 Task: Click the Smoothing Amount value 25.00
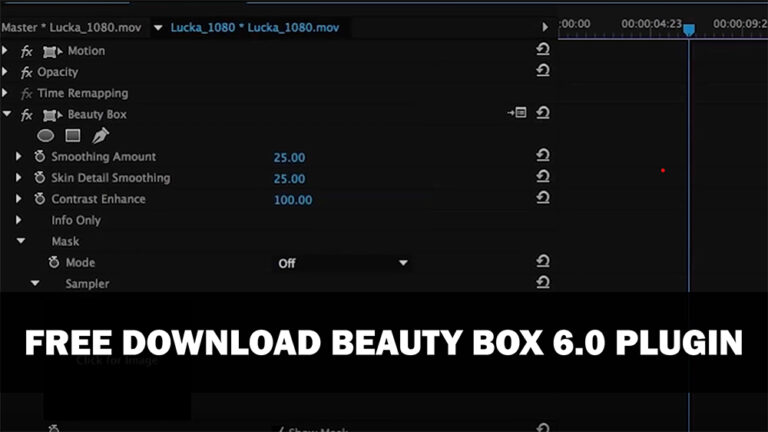click(289, 158)
